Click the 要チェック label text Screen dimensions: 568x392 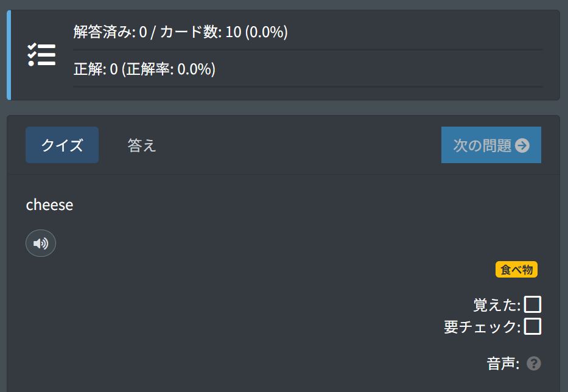pyautogui.click(x=482, y=327)
